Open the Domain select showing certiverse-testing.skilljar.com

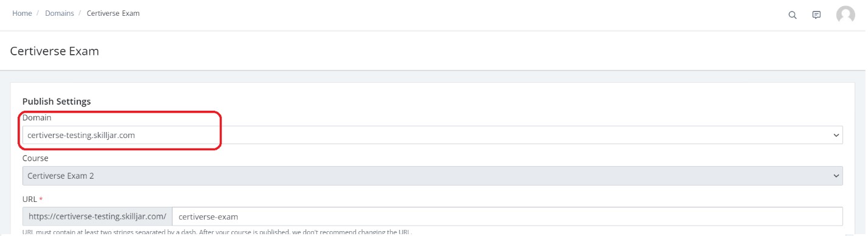pyautogui.click(x=432, y=135)
